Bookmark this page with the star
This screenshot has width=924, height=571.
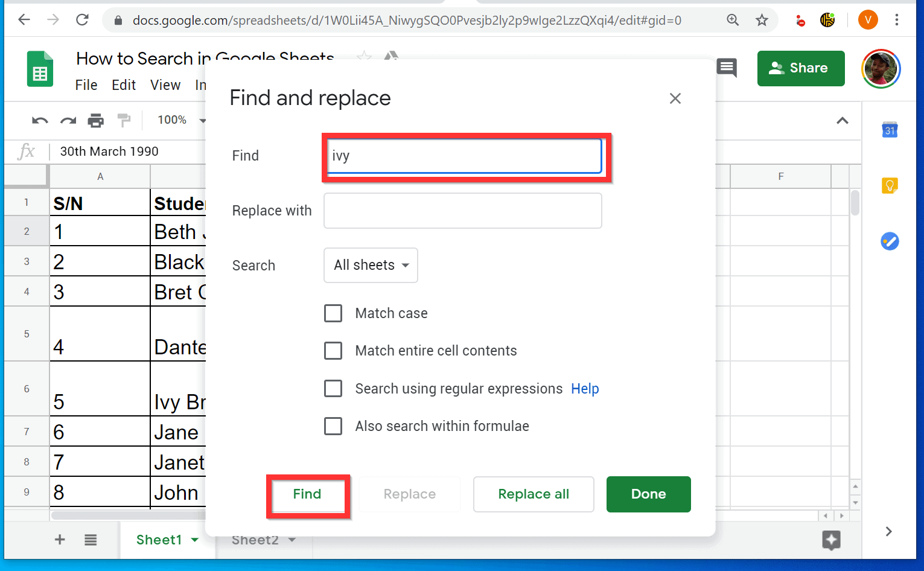(x=762, y=20)
